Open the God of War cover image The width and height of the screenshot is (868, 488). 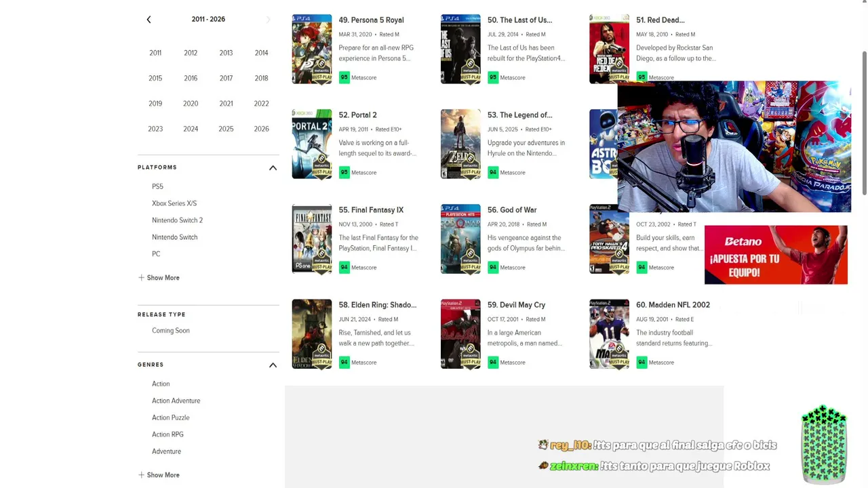pyautogui.click(x=460, y=239)
